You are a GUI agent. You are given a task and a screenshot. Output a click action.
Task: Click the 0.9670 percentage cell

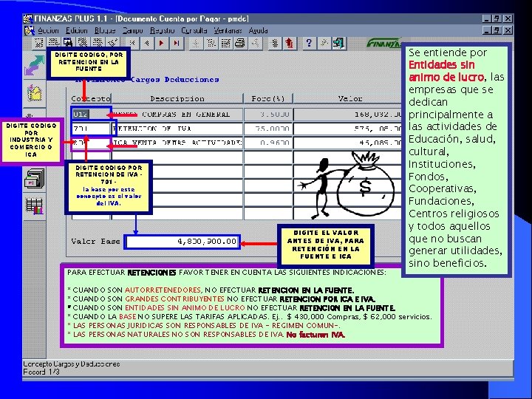[x=268, y=143]
